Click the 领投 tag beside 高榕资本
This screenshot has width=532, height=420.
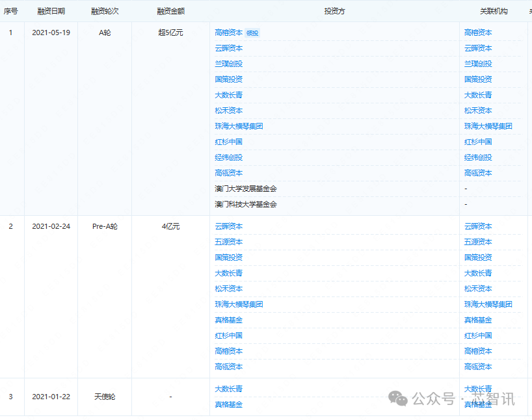tap(252, 33)
